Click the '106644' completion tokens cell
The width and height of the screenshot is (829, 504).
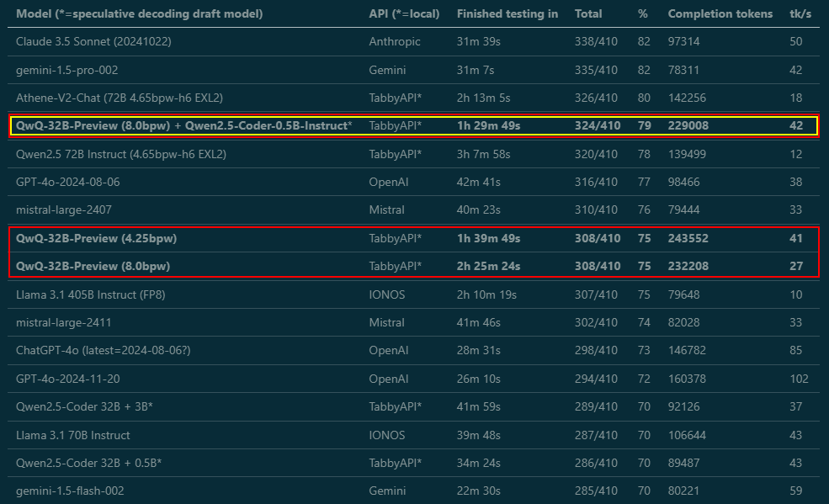tap(687, 435)
